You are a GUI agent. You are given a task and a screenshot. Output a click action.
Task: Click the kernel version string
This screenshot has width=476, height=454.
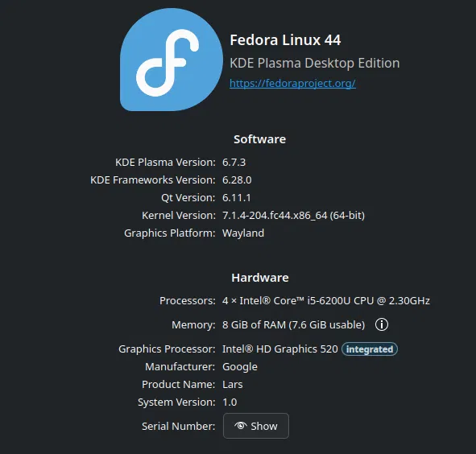pos(293,216)
